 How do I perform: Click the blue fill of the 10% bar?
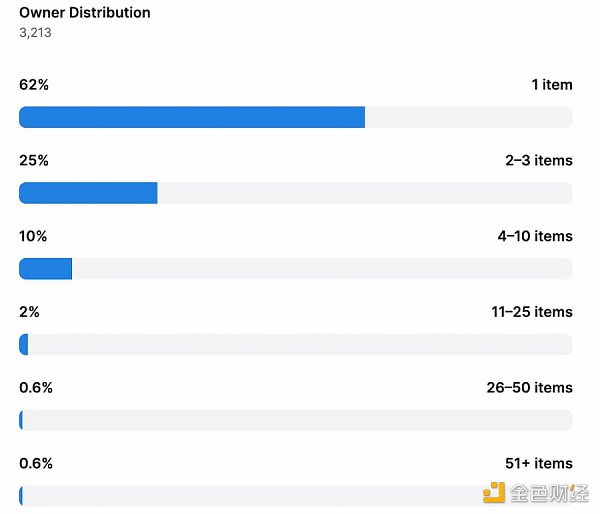[45, 268]
